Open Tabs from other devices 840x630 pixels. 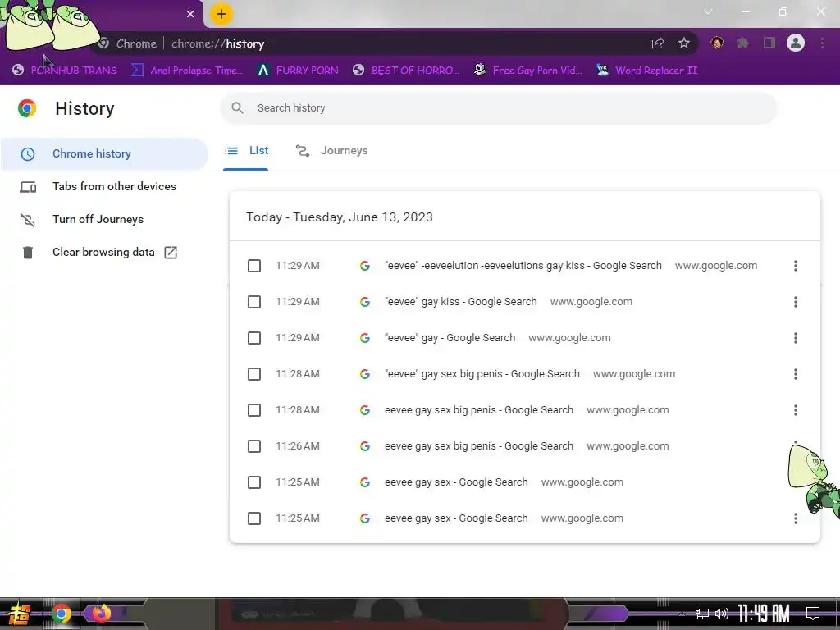(x=104, y=186)
